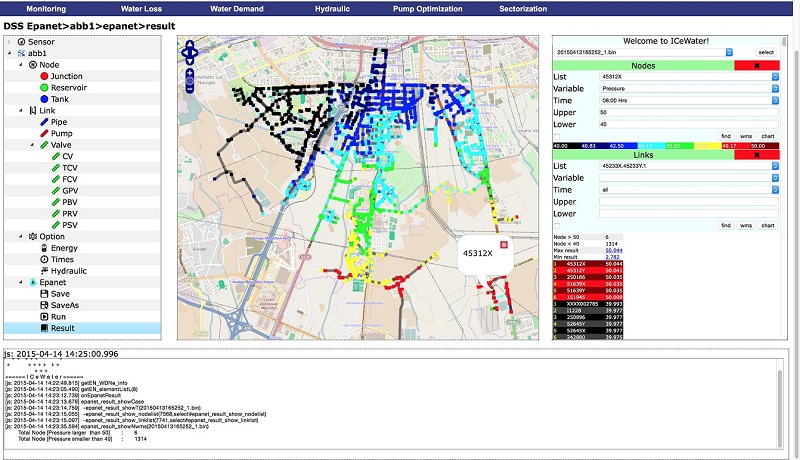Image resolution: width=800 pixels, height=460 pixels.
Task: Open the Times clock icon
Action: pos(44,260)
